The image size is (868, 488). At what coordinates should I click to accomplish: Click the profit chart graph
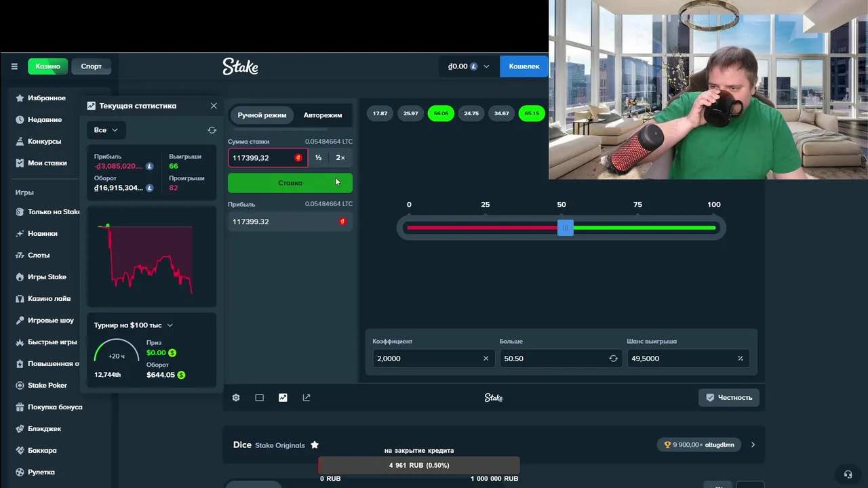[x=151, y=258]
